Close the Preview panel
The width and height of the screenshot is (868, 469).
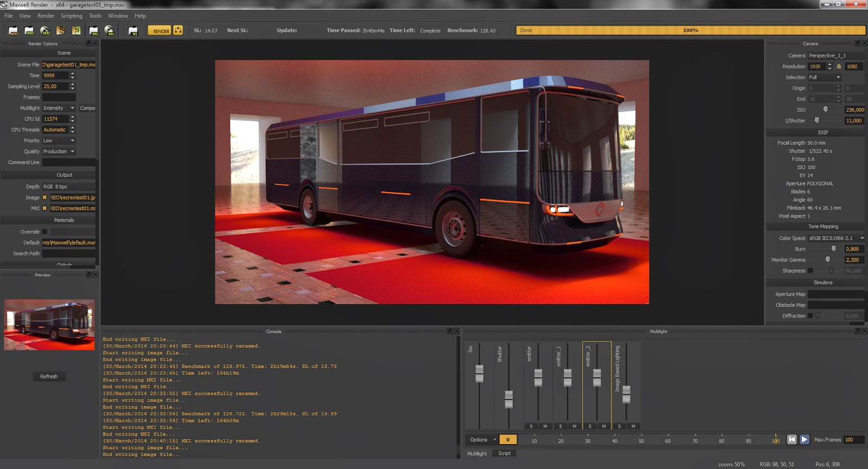95,275
